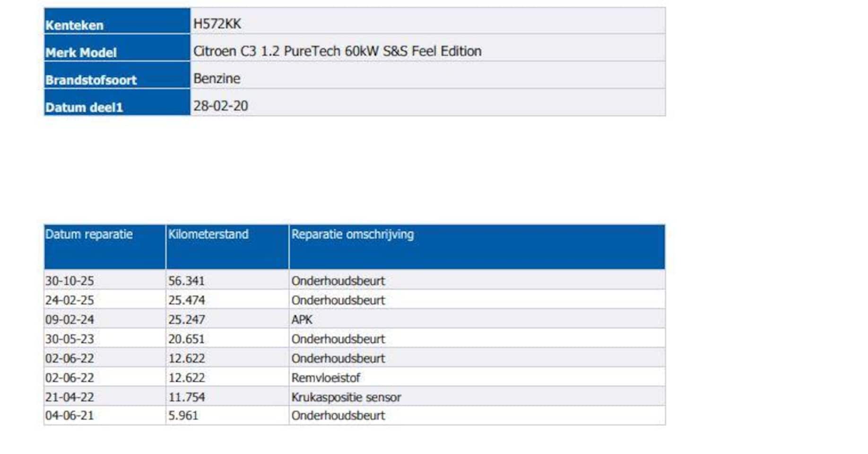Click mileage value 5.961
The height and width of the screenshot is (454, 868).
click(x=183, y=416)
